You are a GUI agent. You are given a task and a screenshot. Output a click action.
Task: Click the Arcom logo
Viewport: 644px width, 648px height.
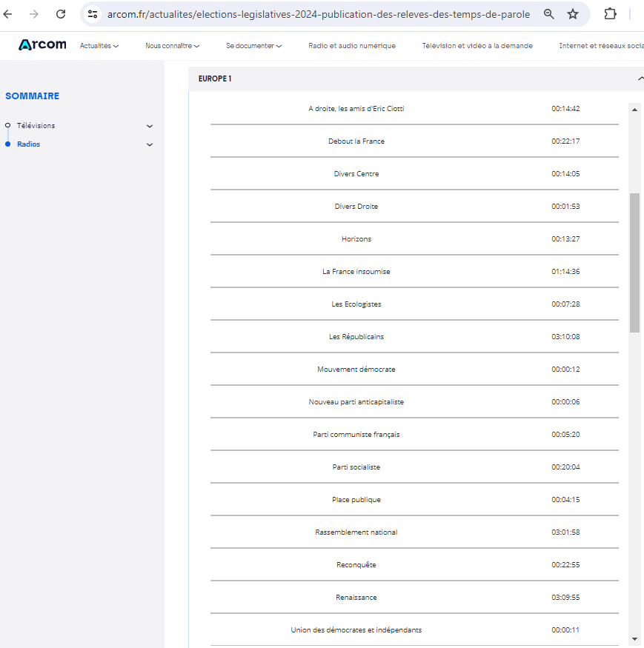click(42, 44)
